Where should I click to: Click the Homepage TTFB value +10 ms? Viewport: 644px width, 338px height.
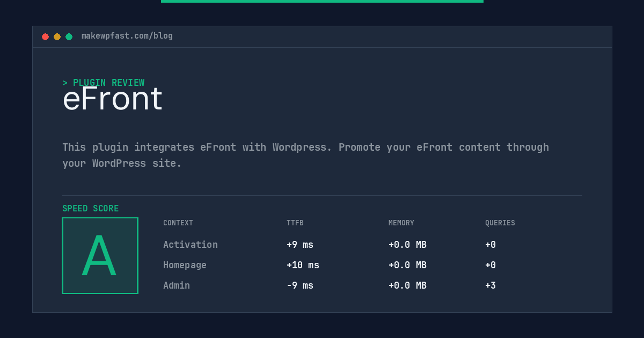pyautogui.click(x=303, y=265)
